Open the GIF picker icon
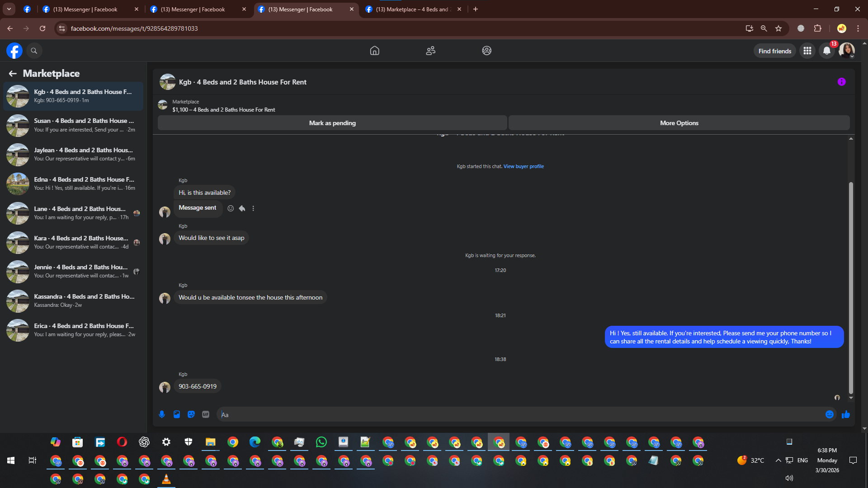Screen dimensions: 868x488 [206, 414]
